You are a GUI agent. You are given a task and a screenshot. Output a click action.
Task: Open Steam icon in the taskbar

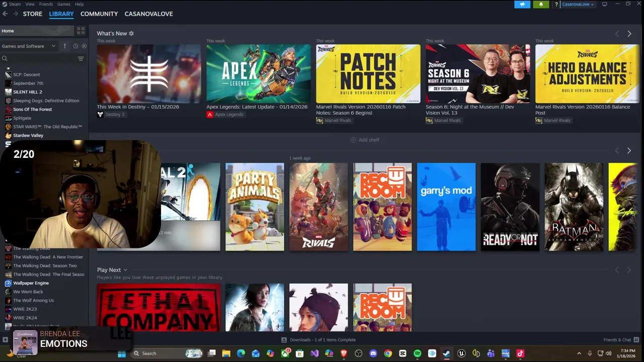coord(446,353)
